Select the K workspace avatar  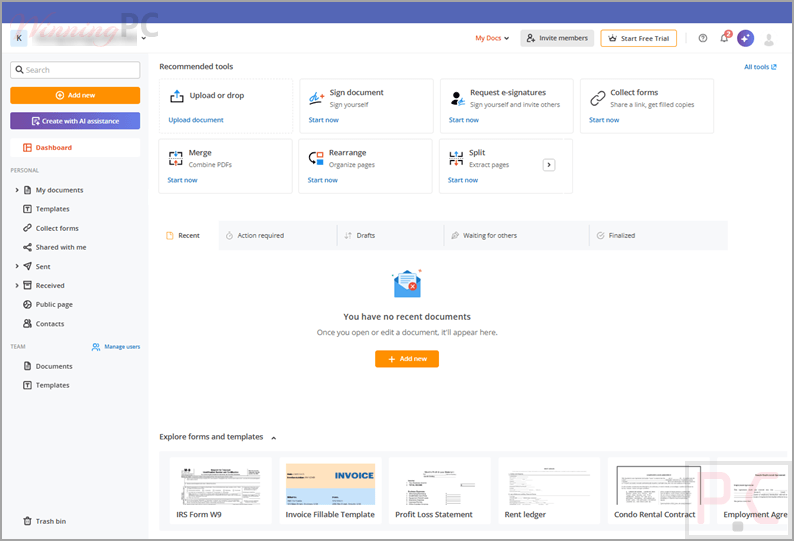[19, 38]
